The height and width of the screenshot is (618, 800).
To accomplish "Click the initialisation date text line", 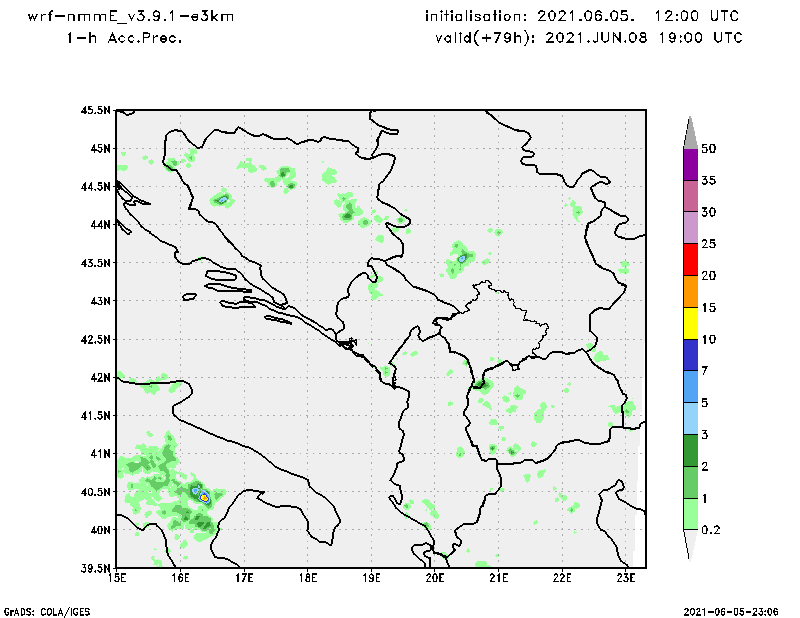I will click(582, 16).
